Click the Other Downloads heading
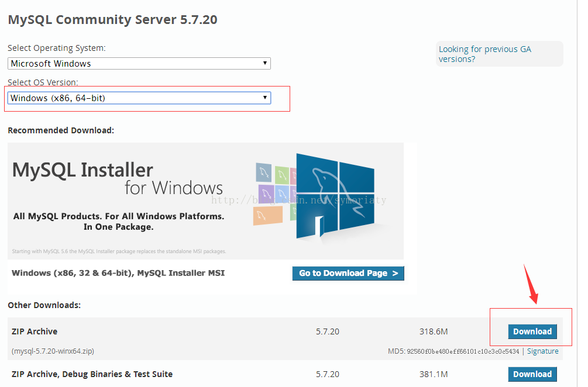This screenshot has height=387, width=588. pyautogui.click(x=44, y=305)
